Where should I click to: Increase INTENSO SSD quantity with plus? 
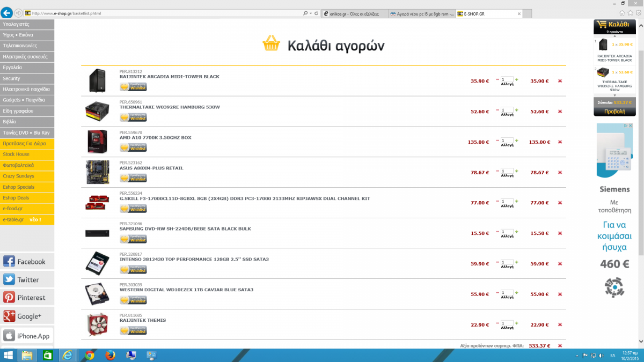[517, 262]
